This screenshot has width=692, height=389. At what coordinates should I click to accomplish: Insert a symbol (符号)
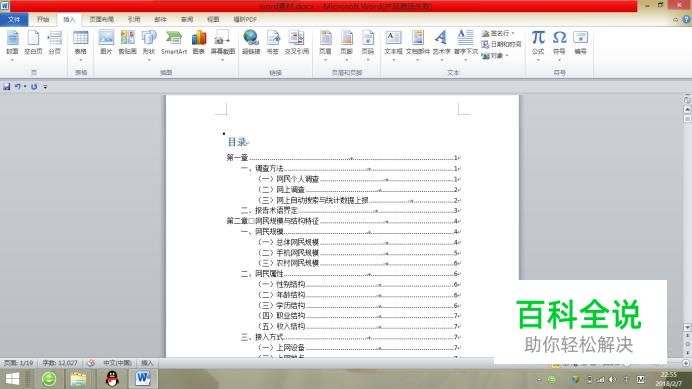tap(559, 45)
